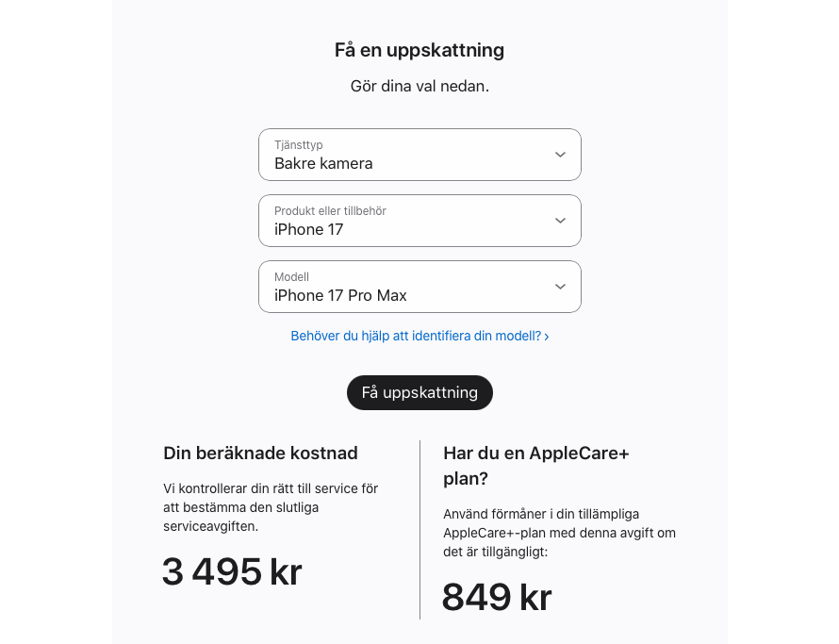
Task: Click the Gör dina val nedan text
Action: 419,86
